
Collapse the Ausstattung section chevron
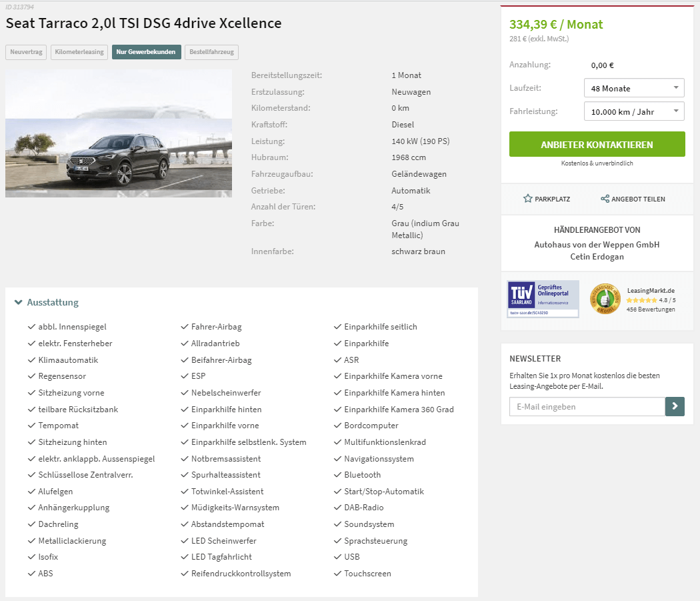pyautogui.click(x=18, y=303)
